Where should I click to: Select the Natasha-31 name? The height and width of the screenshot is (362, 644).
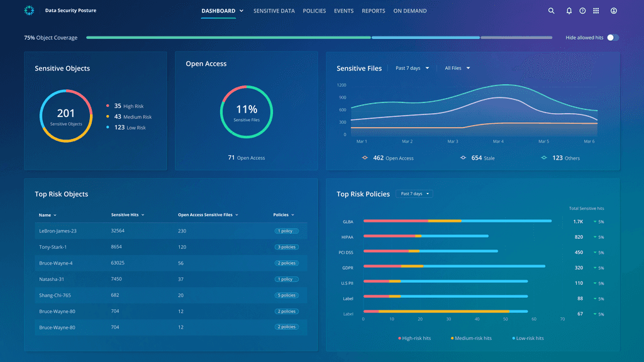coord(52,279)
